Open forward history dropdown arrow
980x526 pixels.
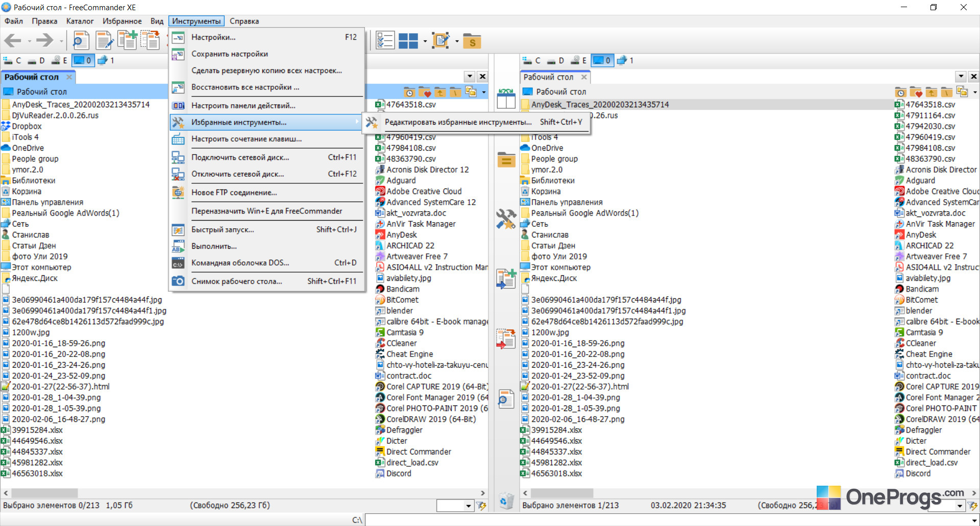(x=61, y=41)
